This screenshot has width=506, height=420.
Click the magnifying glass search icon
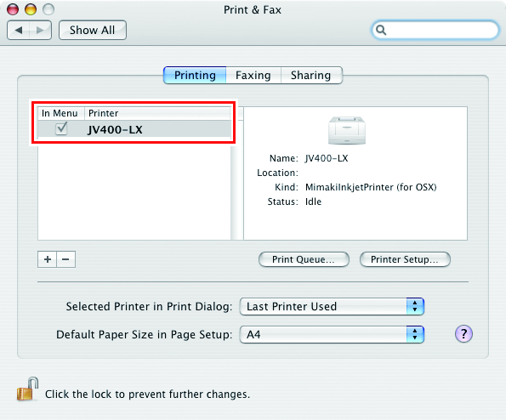(381, 30)
